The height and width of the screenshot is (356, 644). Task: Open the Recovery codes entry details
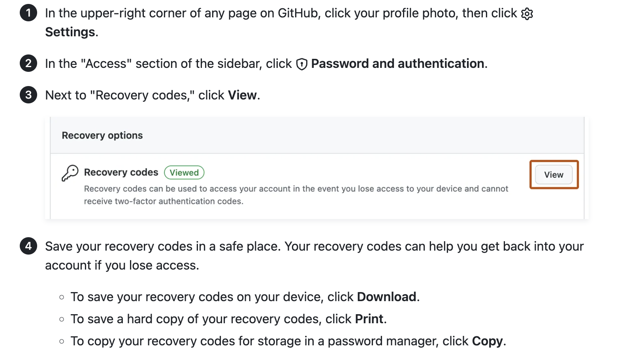point(121,172)
